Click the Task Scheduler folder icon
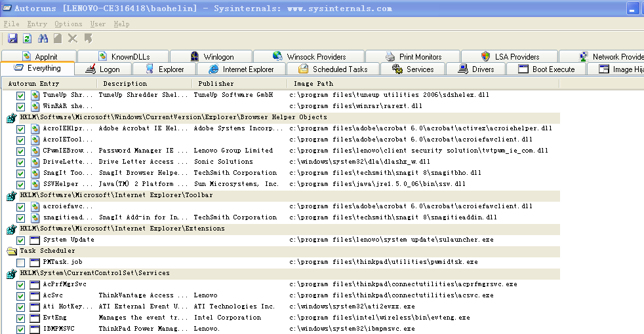This screenshot has height=334, width=644. tap(11, 251)
